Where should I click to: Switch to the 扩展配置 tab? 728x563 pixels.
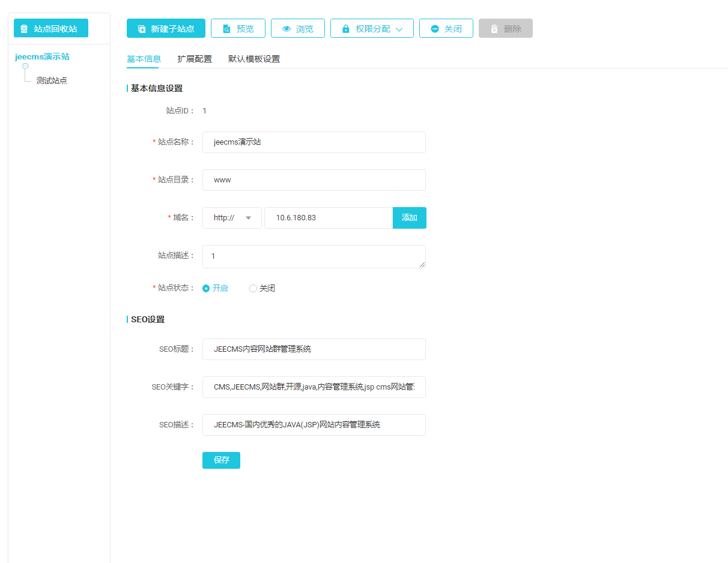(195, 59)
